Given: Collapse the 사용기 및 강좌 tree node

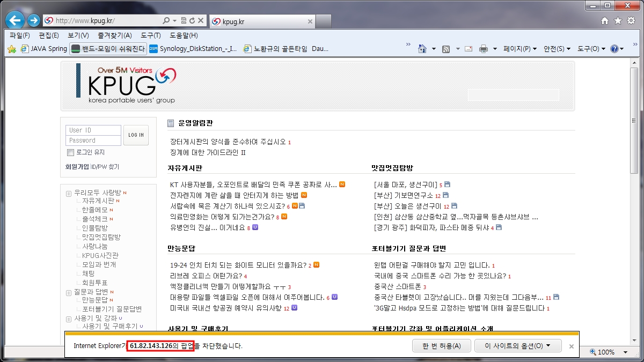Looking at the screenshot, I should pos(68,319).
